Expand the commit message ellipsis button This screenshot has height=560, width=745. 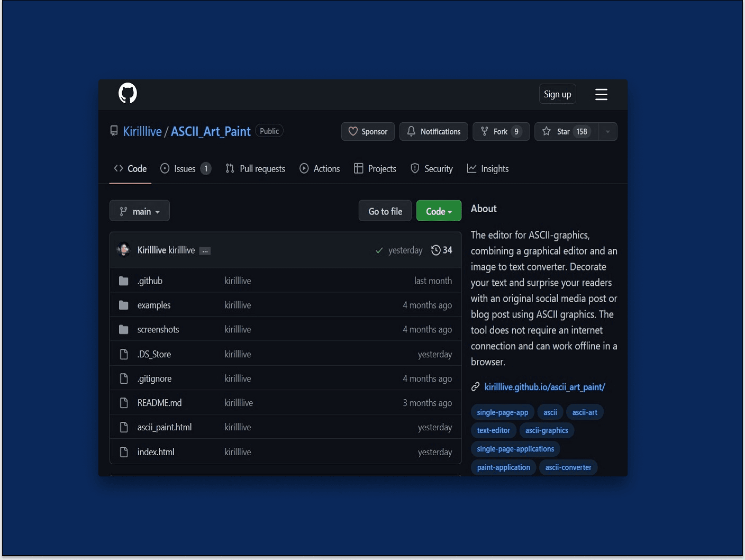point(205,251)
